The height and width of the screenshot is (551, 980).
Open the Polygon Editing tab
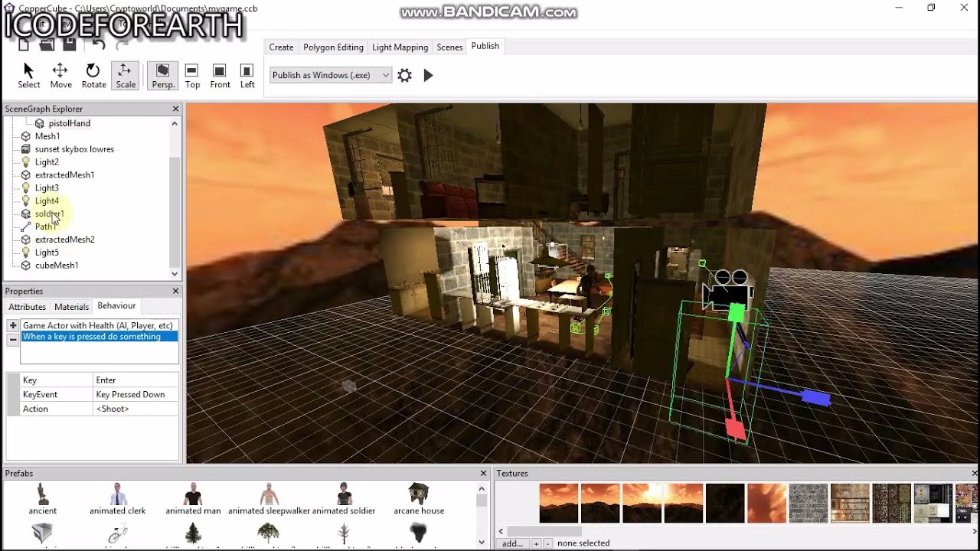(333, 47)
